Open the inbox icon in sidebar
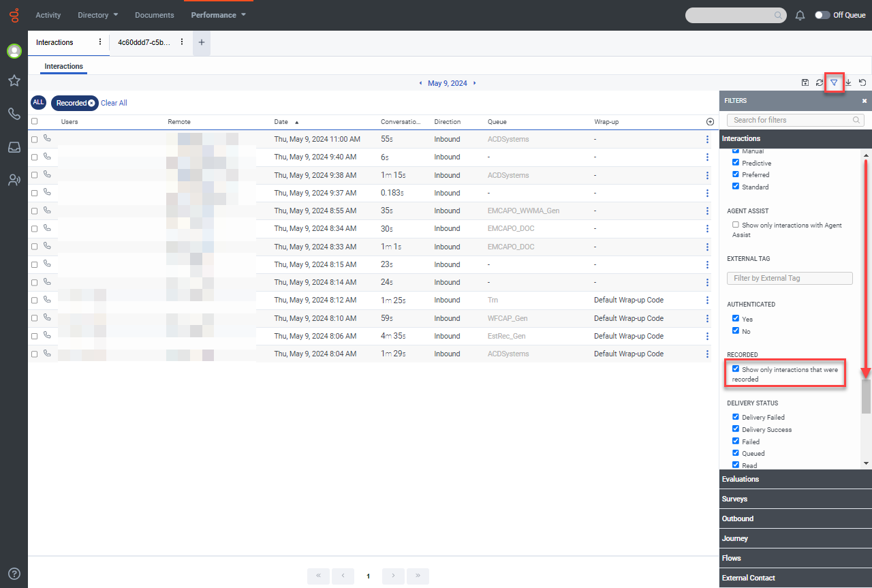872x588 pixels. point(14,147)
